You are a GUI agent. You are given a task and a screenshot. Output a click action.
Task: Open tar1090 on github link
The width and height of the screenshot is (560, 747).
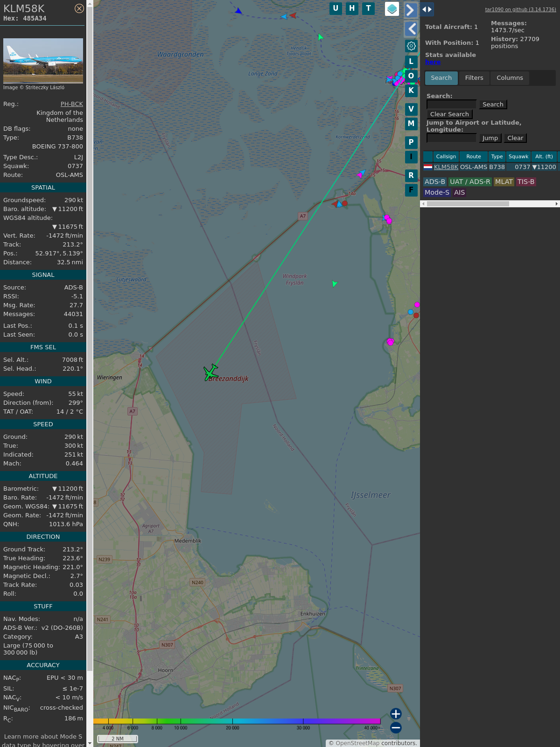point(520,9)
